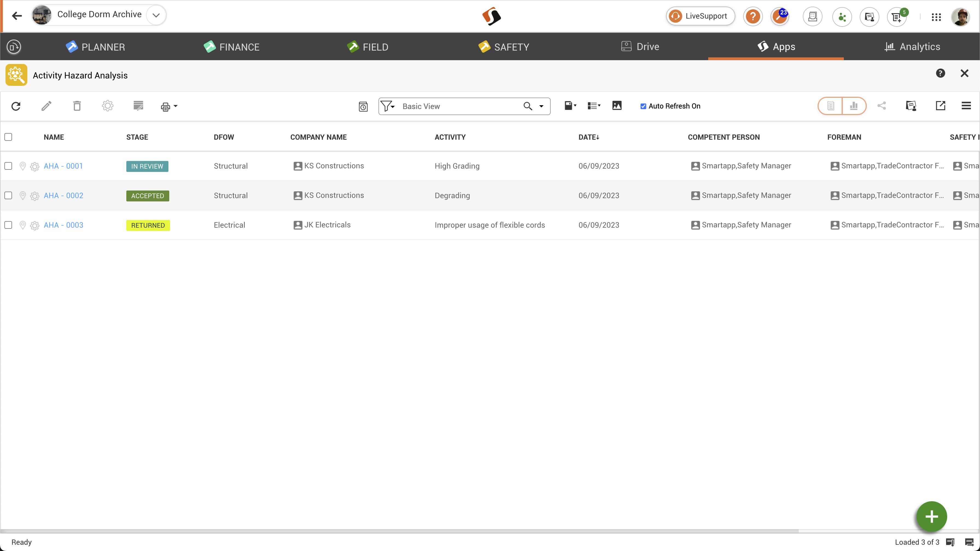Click the trash delete icon
The height and width of the screenshot is (551, 980).
coord(77,106)
